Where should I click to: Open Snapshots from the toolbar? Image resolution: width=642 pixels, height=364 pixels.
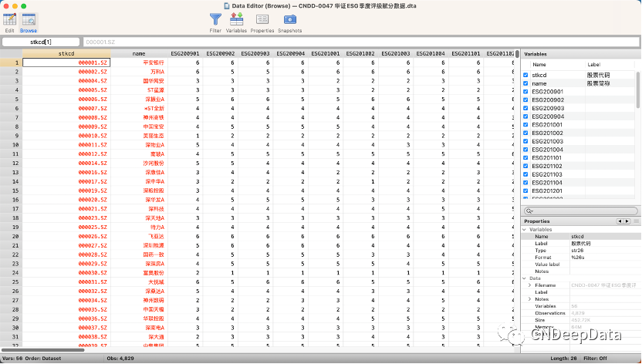click(290, 22)
